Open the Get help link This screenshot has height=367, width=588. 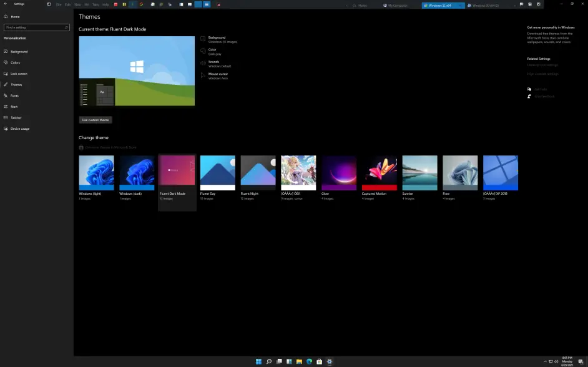[x=541, y=89]
